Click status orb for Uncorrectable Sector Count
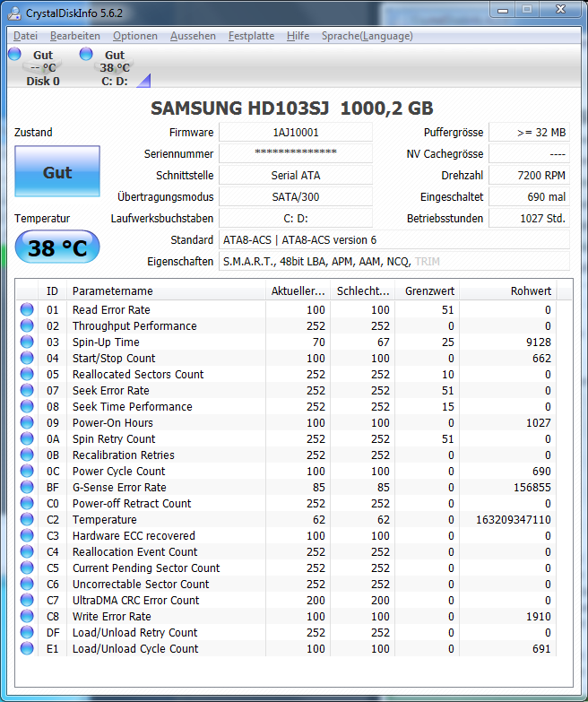This screenshot has width=588, height=702. coord(27,584)
